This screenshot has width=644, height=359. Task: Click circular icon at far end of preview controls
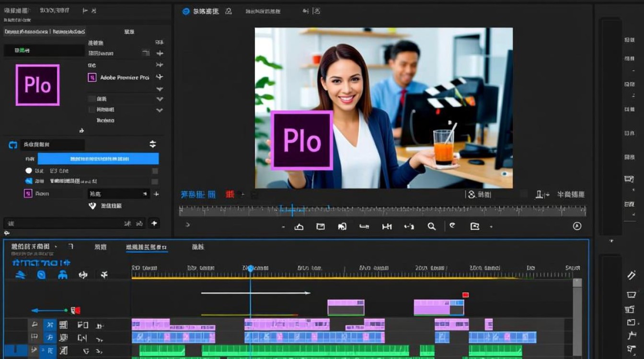click(577, 226)
